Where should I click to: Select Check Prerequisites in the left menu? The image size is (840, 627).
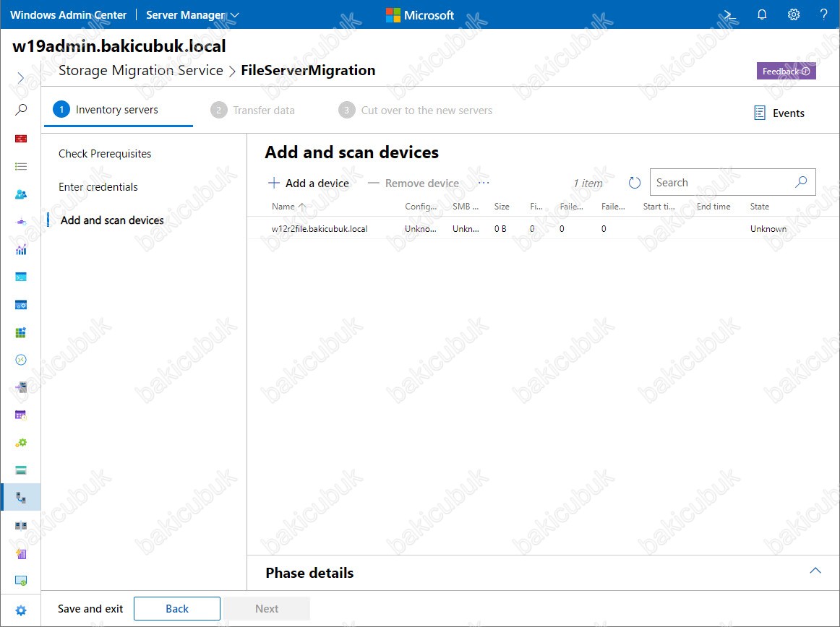click(x=105, y=154)
